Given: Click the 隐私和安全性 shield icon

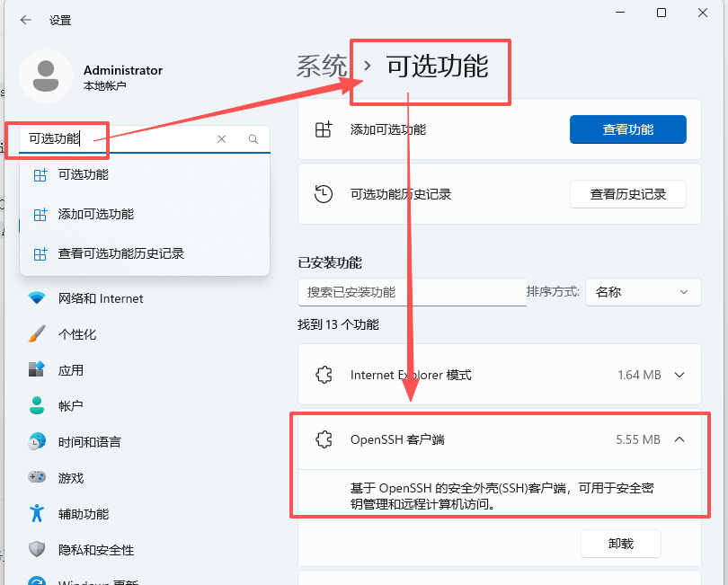Looking at the screenshot, I should 37,549.
